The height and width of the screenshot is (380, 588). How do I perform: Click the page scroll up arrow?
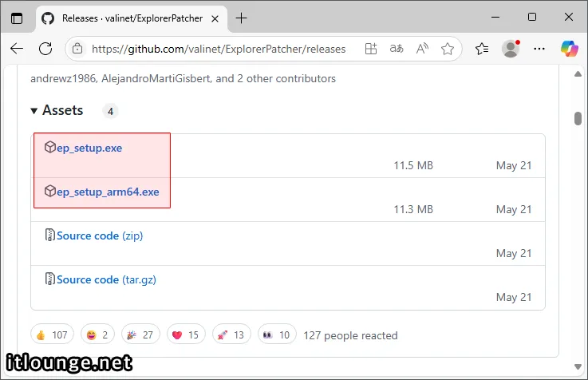[578, 74]
